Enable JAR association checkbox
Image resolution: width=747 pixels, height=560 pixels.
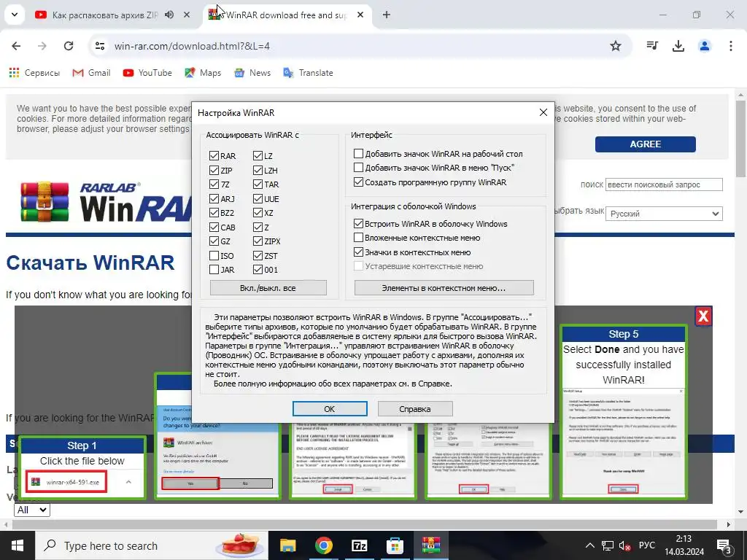pos(214,270)
